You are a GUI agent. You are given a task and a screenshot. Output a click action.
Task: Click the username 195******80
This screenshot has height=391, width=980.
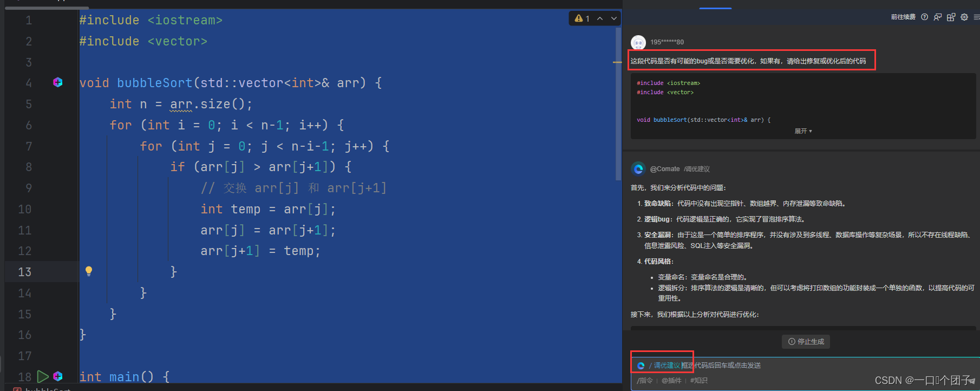pos(667,42)
